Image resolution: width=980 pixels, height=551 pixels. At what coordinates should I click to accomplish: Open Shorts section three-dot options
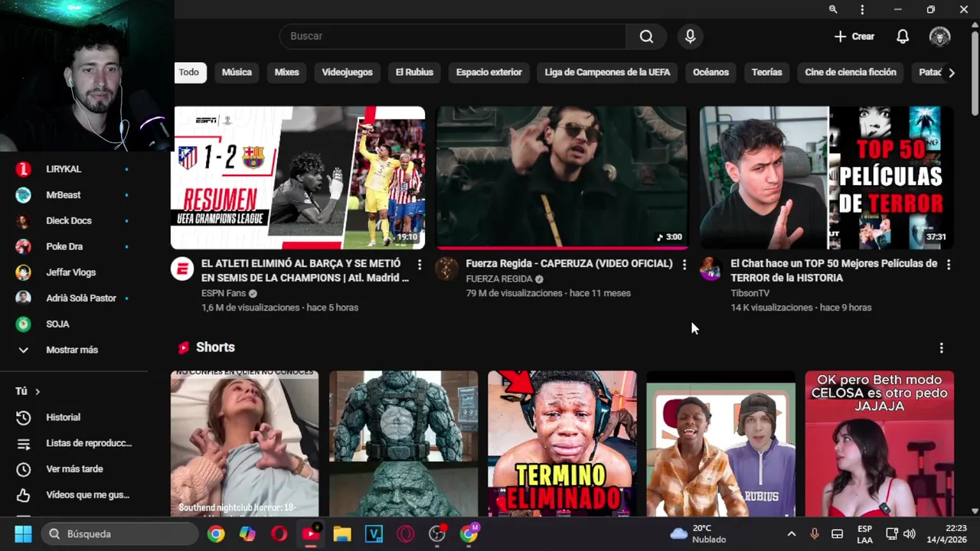coord(941,347)
